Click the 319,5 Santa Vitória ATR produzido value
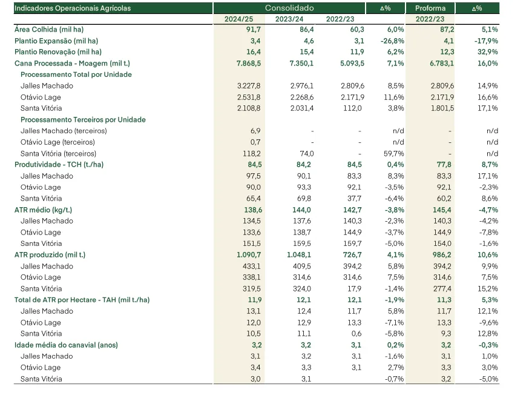Screen dimensions: 532x398 (252, 288)
